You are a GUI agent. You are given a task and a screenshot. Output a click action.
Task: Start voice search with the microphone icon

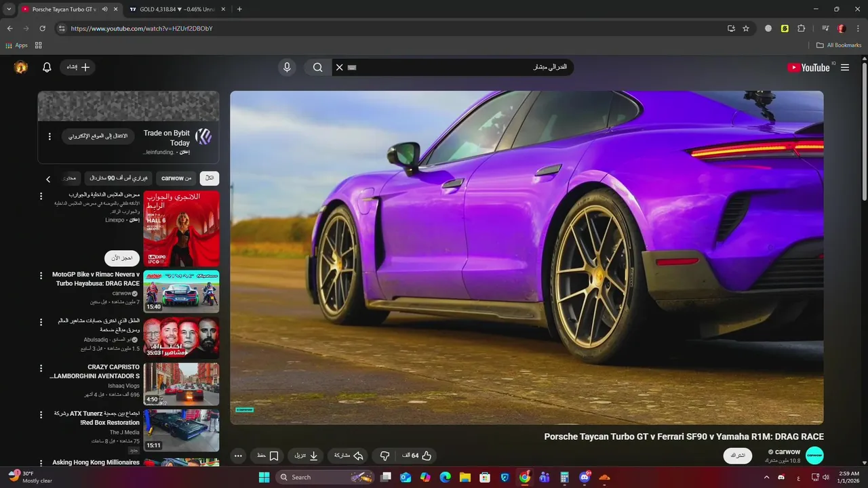click(x=287, y=67)
